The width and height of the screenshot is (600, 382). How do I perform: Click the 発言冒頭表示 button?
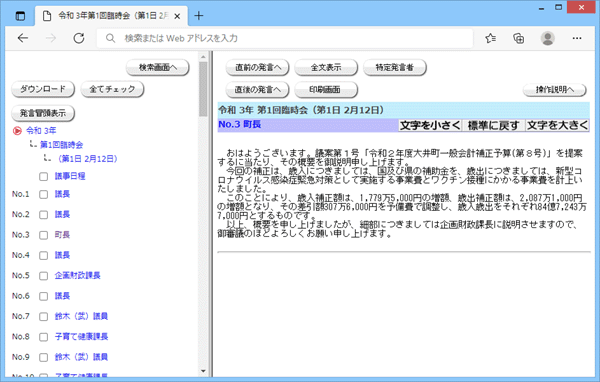(x=43, y=113)
